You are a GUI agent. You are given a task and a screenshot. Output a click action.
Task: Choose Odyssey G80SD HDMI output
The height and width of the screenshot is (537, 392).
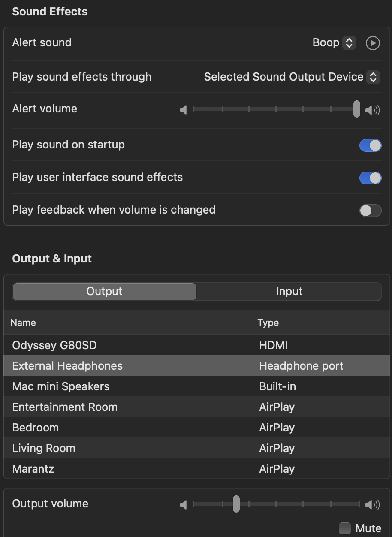point(197,345)
